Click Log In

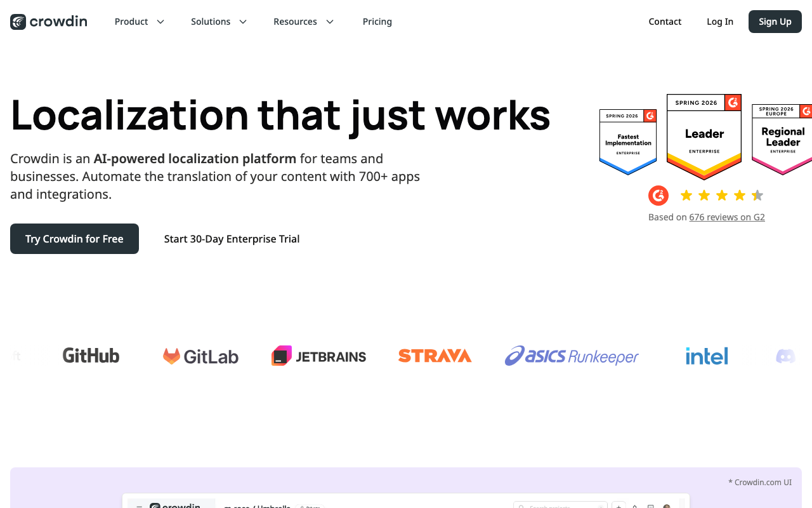click(720, 22)
